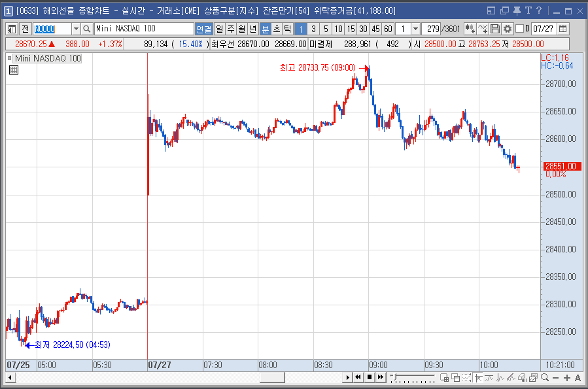
Task: Open the chart settings gear icon
Action: click(x=508, y=29)
